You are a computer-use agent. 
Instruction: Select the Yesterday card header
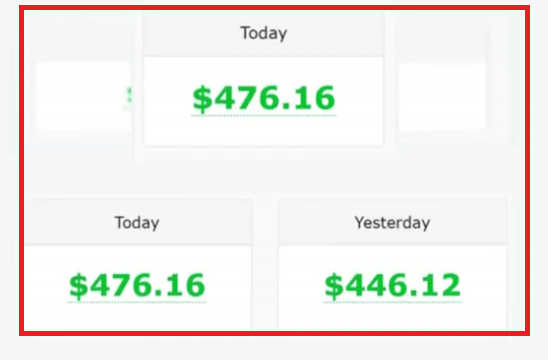[392, 222]
